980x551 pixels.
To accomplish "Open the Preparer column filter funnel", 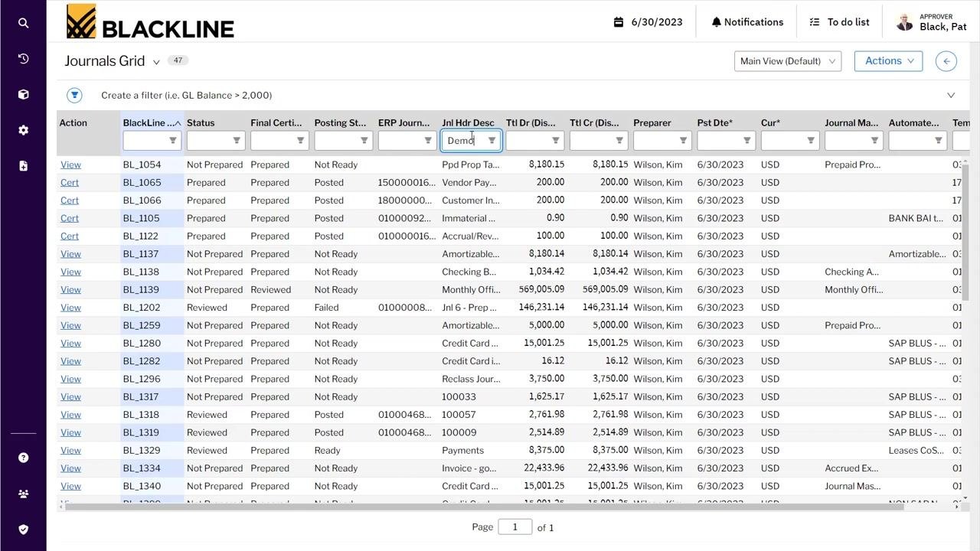I will pyautogui.click(x=683, y=141).
